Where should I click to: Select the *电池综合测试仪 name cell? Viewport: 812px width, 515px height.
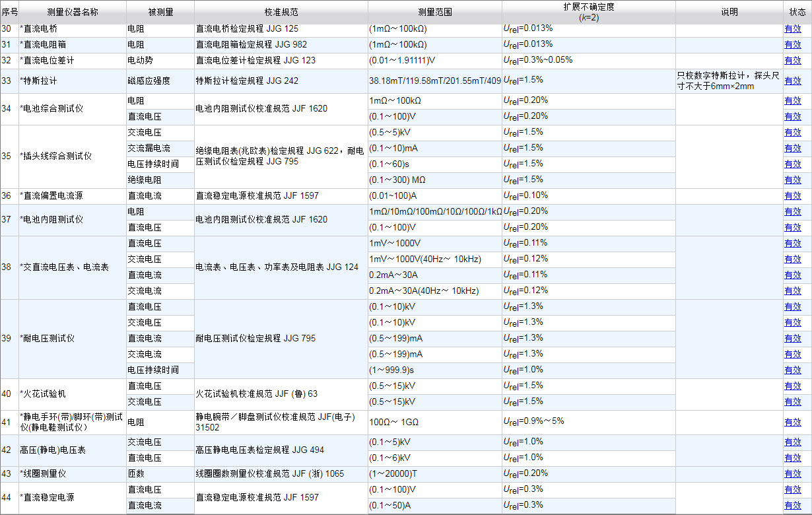coord(72,109)
